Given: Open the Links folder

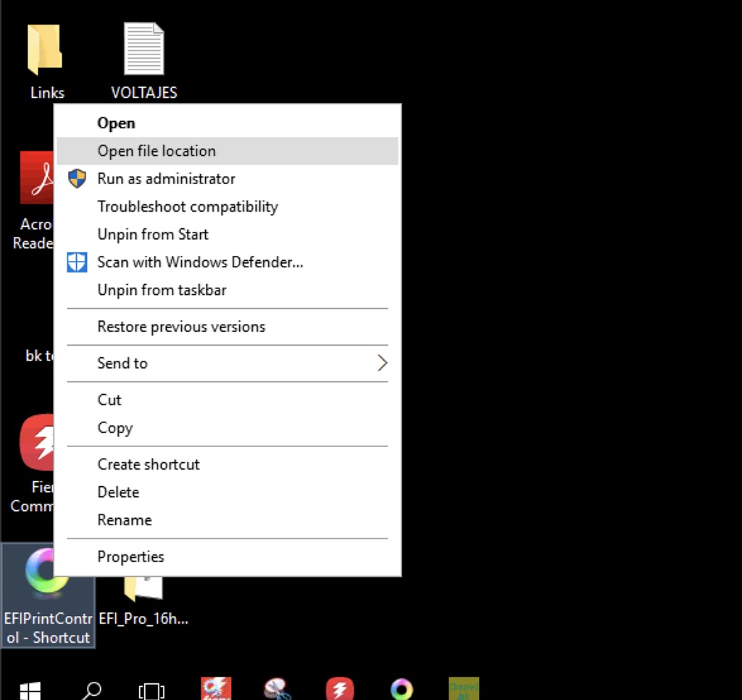Looking at the screenshot, I should [46, 47].
